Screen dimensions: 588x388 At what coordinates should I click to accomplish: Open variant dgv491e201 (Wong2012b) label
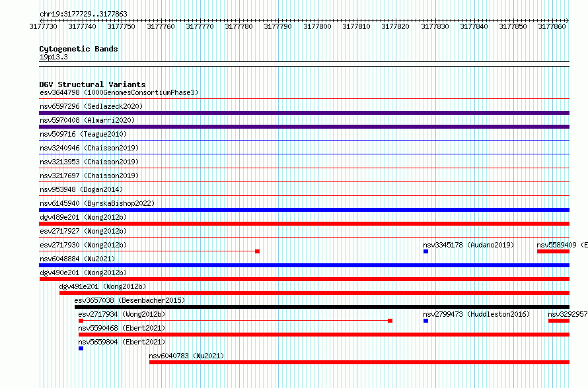pos(103,286)
